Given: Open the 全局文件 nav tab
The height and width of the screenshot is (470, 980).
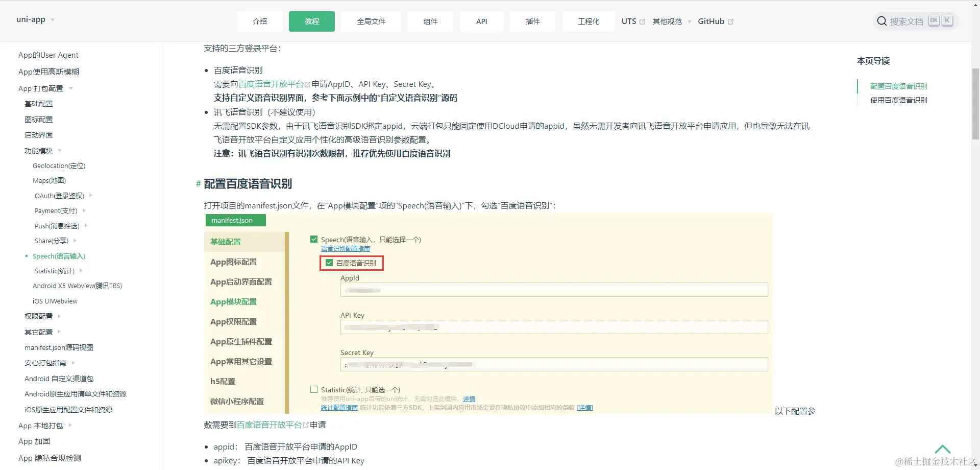Looking at the screenshot, I should pyautogui.click(x=371, y=21).
